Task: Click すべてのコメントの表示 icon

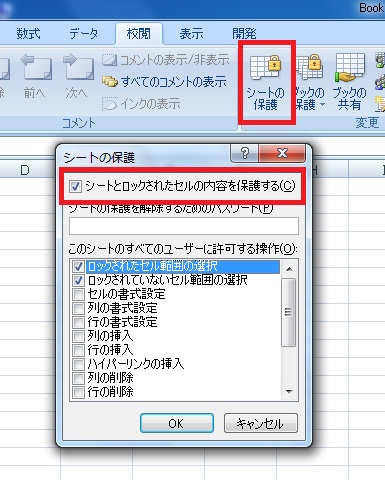Action: click(110, 82)
